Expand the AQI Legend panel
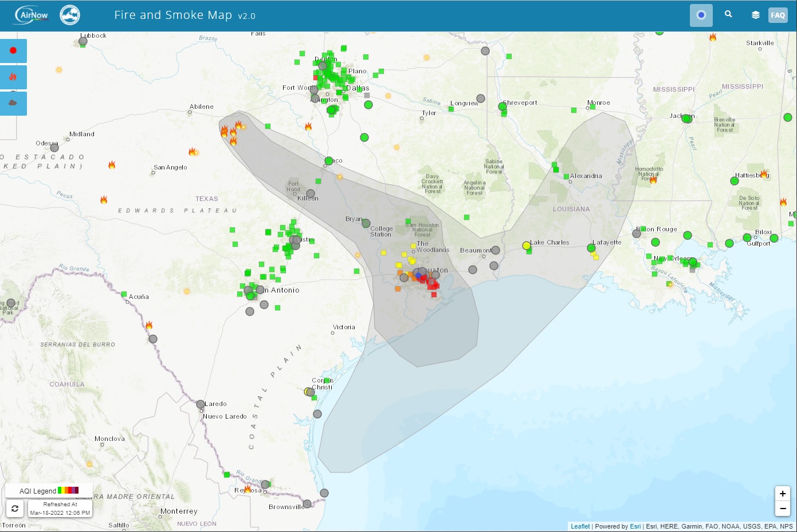The width and height of the screenshot is (797, 532). pos(49,490)
